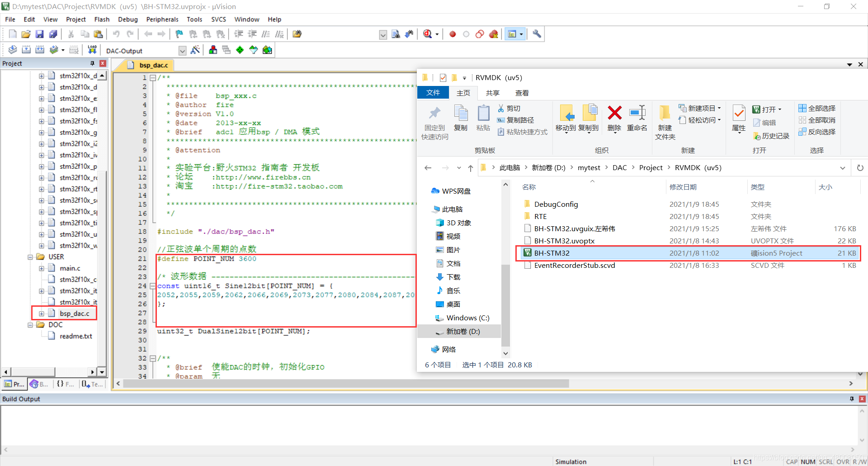Click the Properties icon in Explorer ribbon
This screenshot has height=466, width=868.
[739, 113]
